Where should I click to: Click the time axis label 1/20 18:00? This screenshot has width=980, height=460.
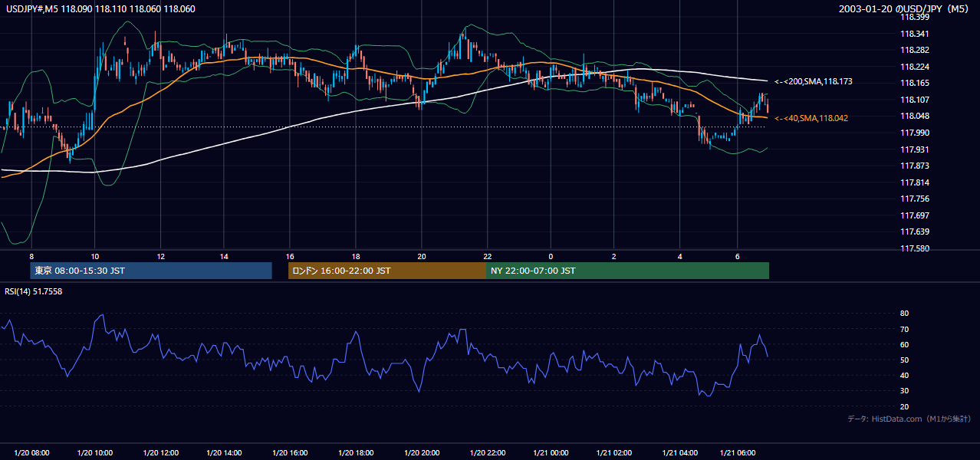coord(355,453)
